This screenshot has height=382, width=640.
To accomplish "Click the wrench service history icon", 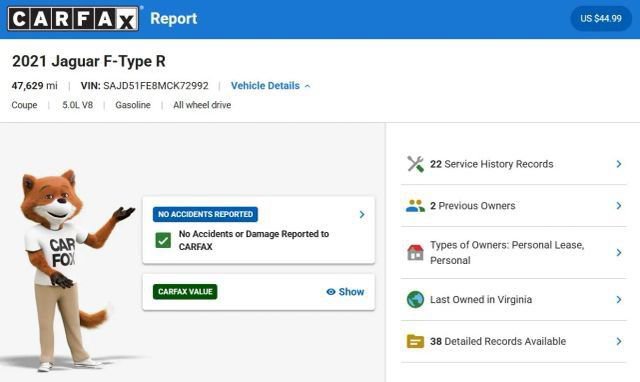I will (x=415, y=164).
